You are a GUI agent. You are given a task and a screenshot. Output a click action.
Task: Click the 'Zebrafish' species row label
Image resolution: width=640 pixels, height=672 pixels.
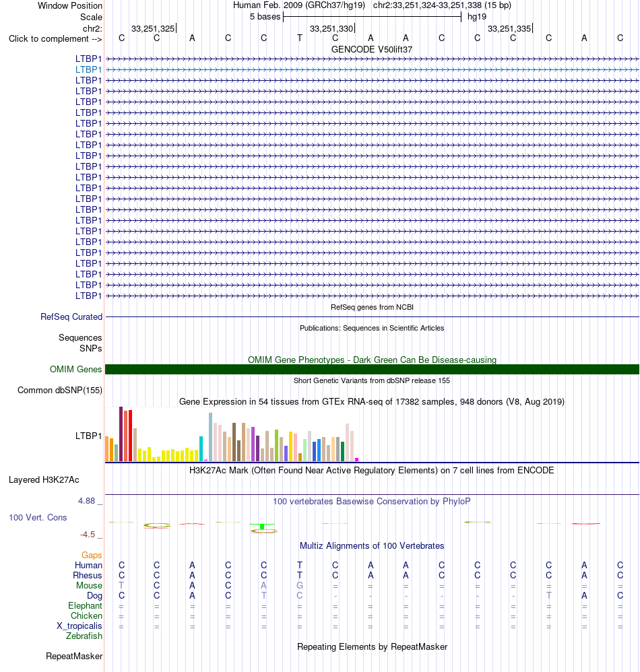(x=84, y=636)
